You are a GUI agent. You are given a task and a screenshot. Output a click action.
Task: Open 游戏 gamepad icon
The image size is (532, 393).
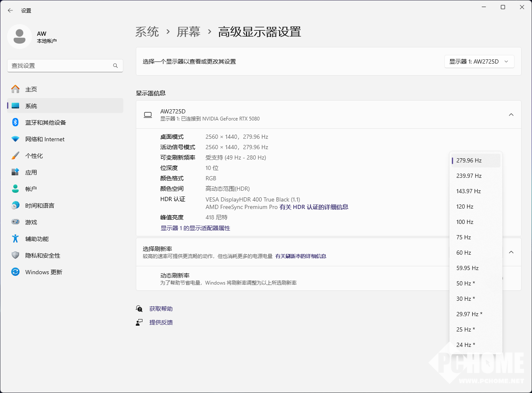click(15, 222)
